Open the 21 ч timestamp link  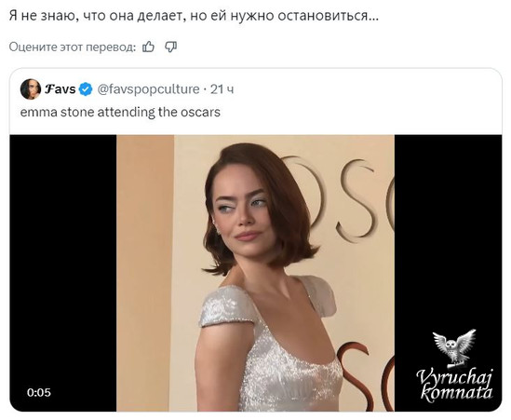click(x=222, y=89)
